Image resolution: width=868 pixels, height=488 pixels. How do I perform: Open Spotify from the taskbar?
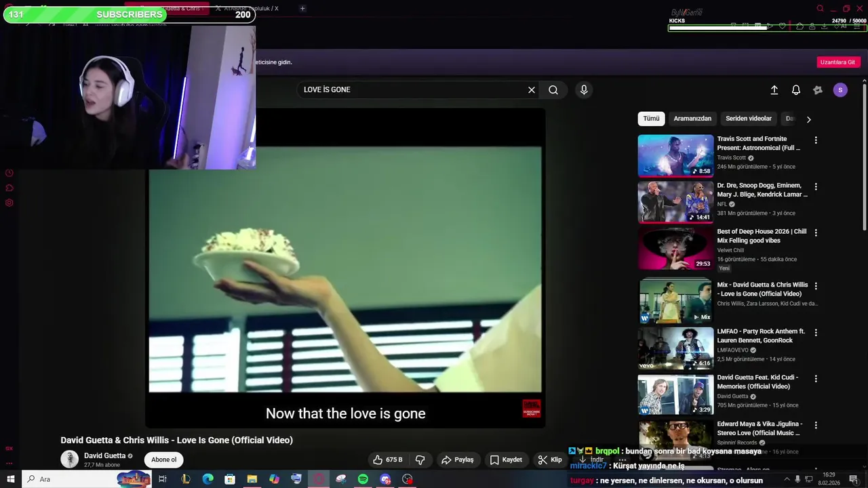click(363, 479)
